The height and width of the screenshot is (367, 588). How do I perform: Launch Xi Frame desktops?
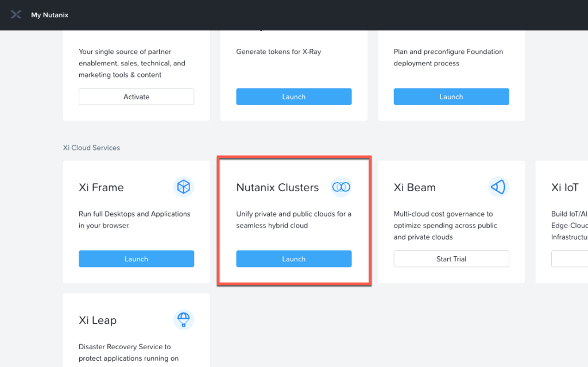point(136,258)
